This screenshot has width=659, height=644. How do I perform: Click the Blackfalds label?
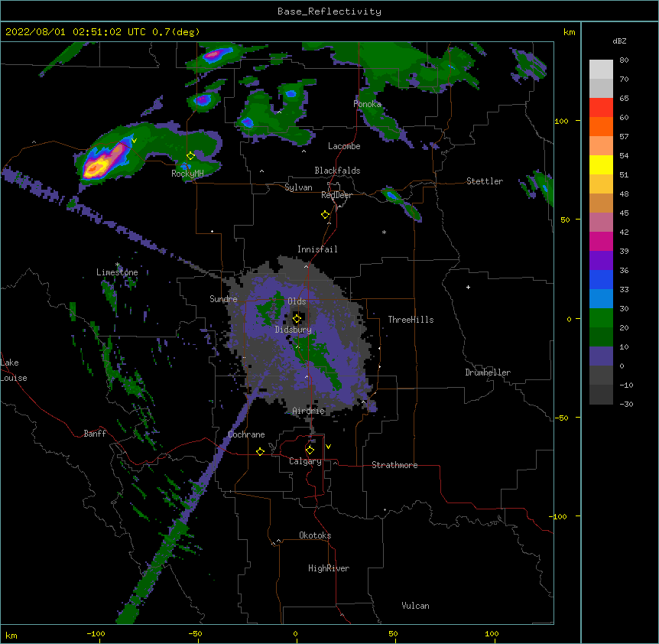(x=337, y=171)
